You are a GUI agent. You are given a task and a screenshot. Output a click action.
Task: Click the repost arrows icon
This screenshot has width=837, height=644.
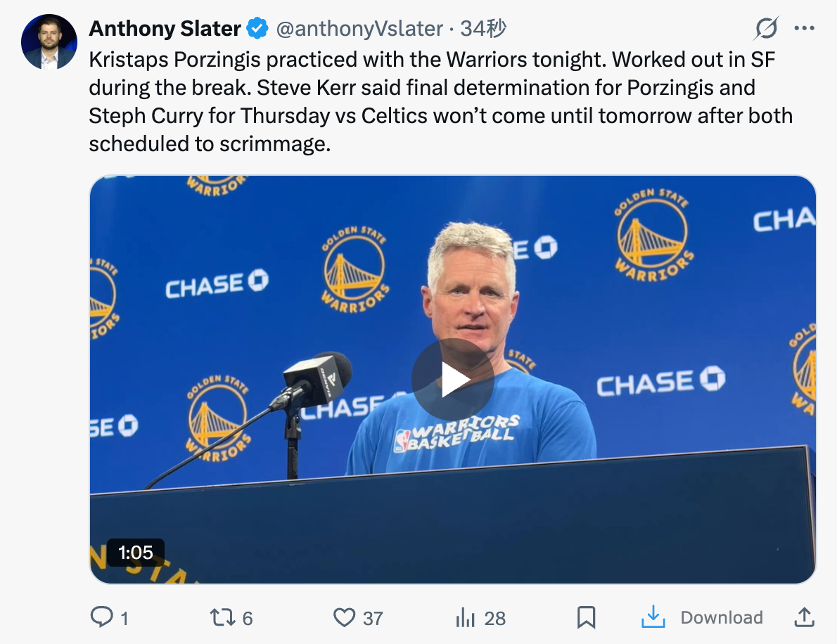coord(222,617)
